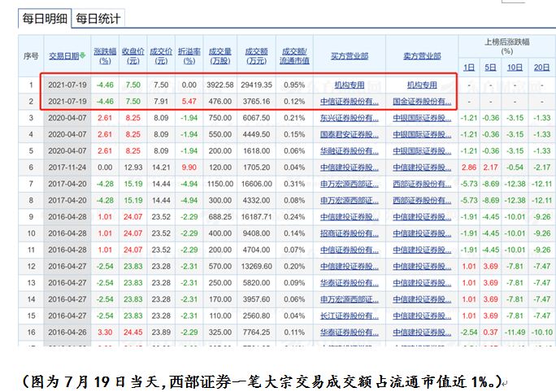Click the 卖方营业部 column header
Screen dimensions: 556x392
click(422, 56)
